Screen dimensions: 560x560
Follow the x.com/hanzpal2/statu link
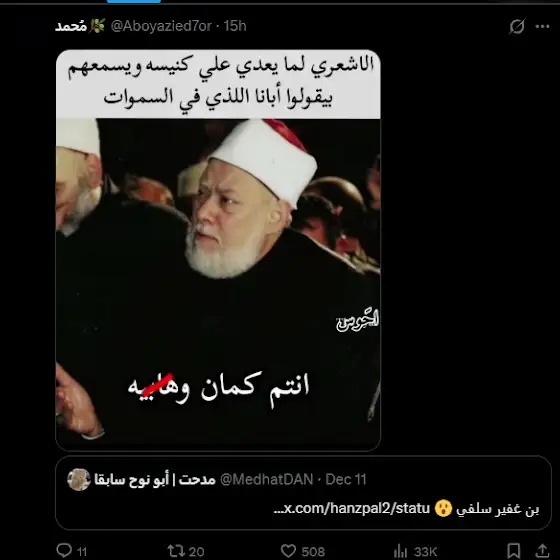352,508
